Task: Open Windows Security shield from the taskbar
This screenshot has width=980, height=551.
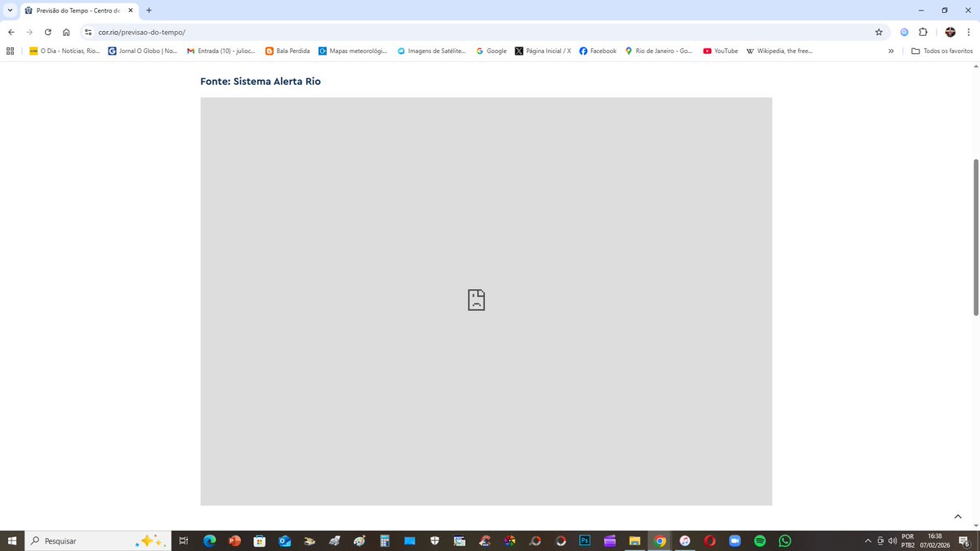Action: (x=434, y=540)
